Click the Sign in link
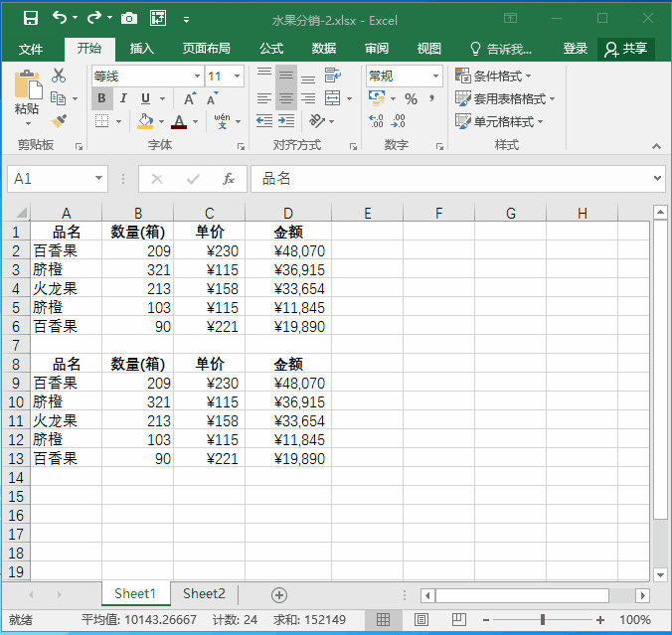 pos(575,49)
